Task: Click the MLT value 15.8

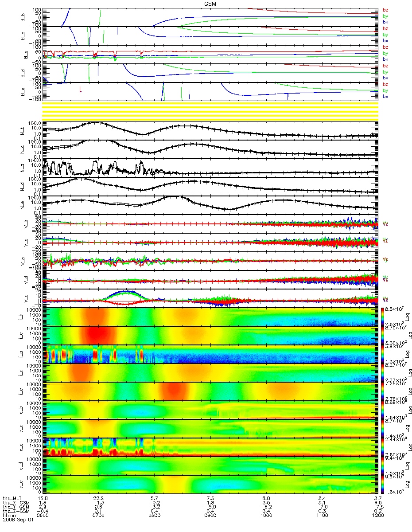Action: click(x=43, y=498)
